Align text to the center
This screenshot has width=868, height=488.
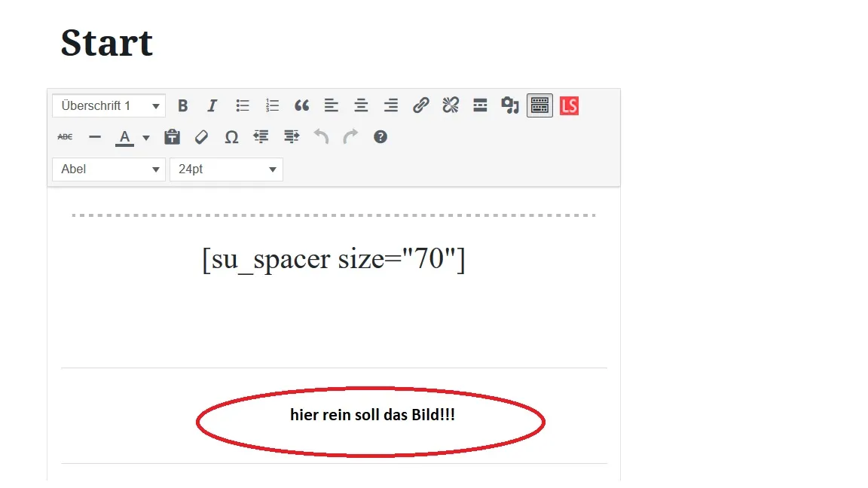pyautogui.click(x=361, y=105)
